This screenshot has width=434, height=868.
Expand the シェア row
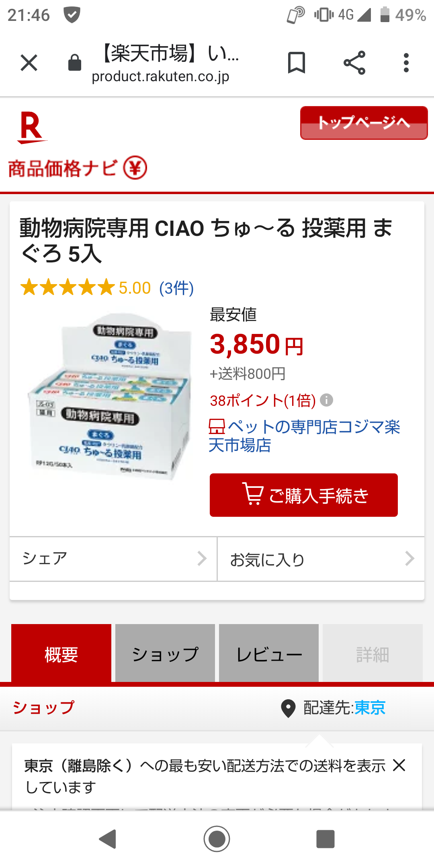113,559
